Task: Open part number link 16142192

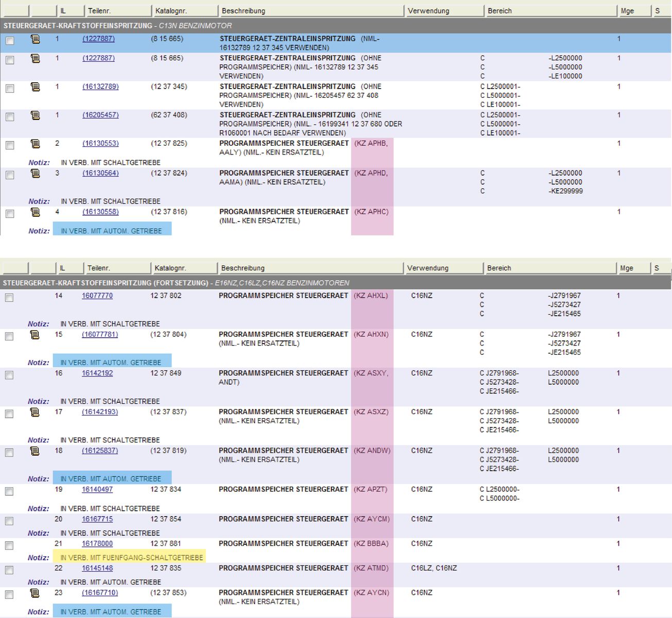Action: coord(97,373)
